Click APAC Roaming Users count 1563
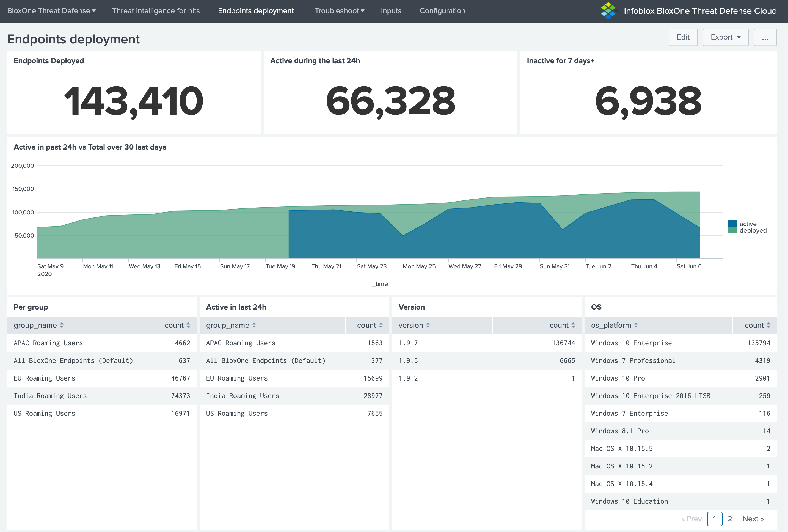This screenshot has width=788, height=532. [x=375, y=343]
